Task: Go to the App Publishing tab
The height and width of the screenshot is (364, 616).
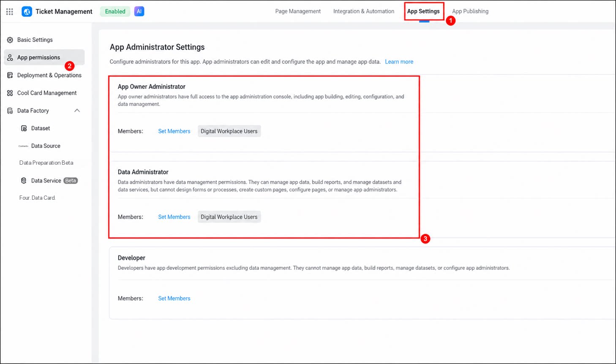Action: coord(470,11)
